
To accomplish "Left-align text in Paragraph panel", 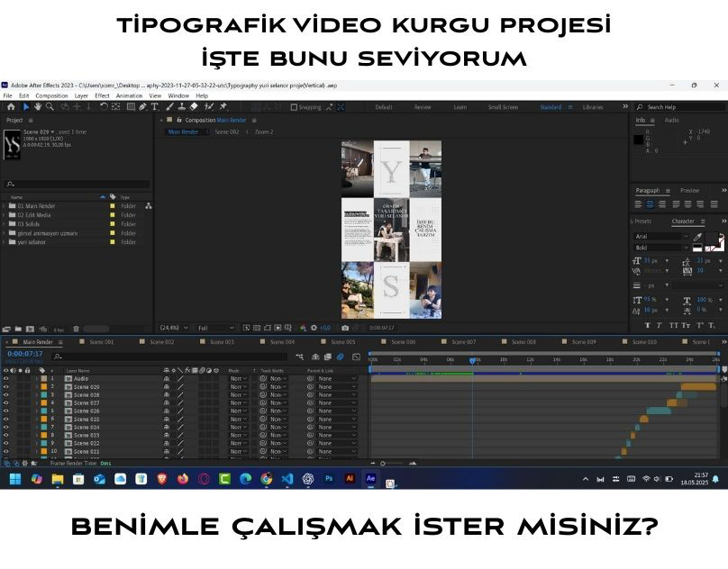I will [x=639, y=204].
